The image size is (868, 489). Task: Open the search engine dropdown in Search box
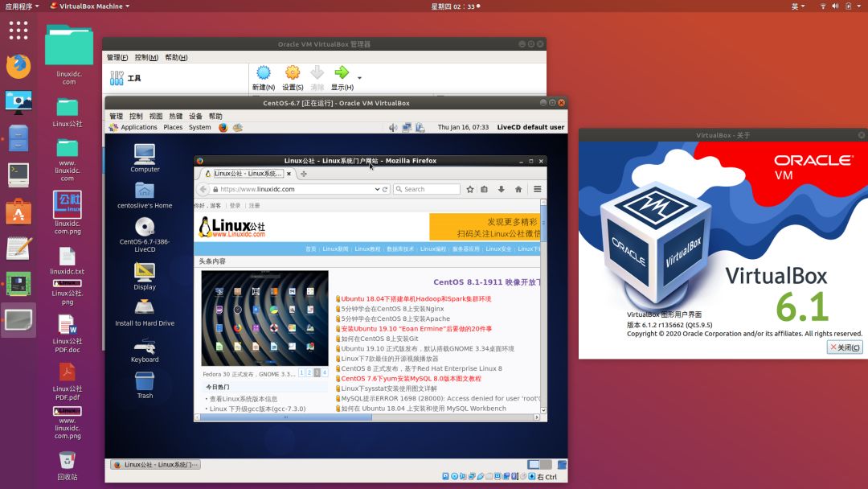pos(400,189)
